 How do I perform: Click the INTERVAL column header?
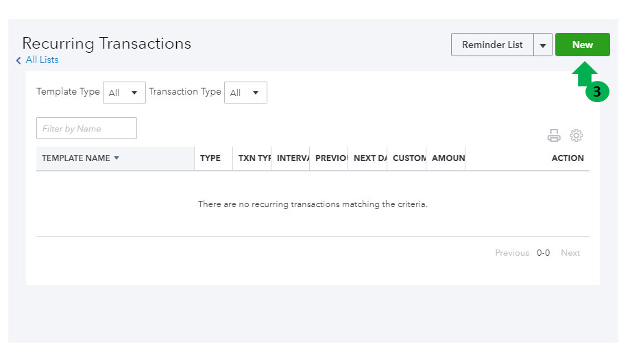293,158
